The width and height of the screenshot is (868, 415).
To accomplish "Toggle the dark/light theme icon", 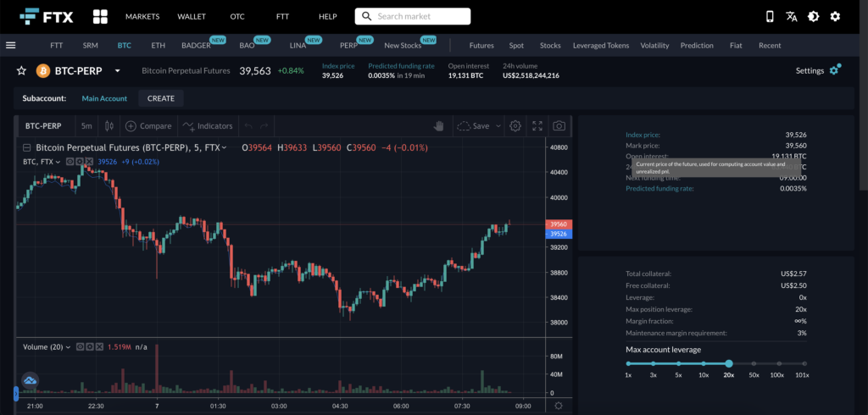I will click(813, 17).
